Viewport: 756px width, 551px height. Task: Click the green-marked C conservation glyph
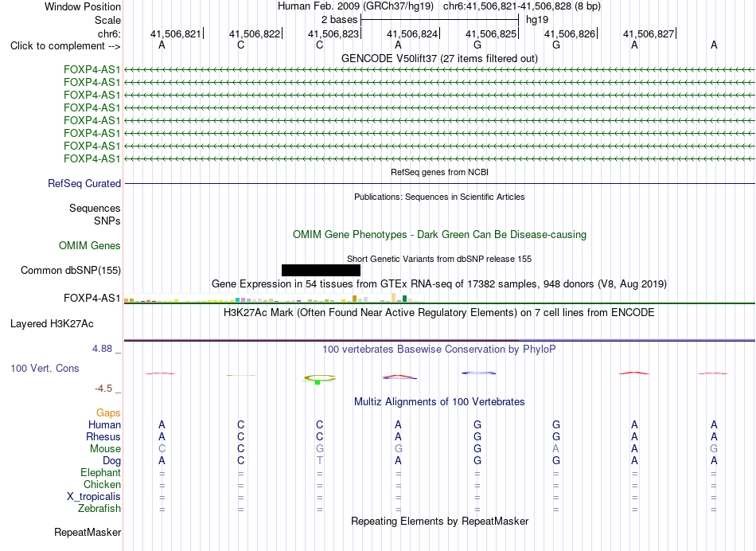(x=319, y=379)
